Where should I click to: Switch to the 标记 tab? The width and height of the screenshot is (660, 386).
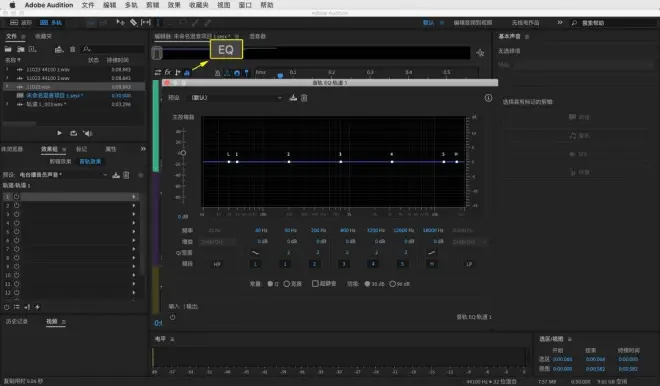[81, 149]
